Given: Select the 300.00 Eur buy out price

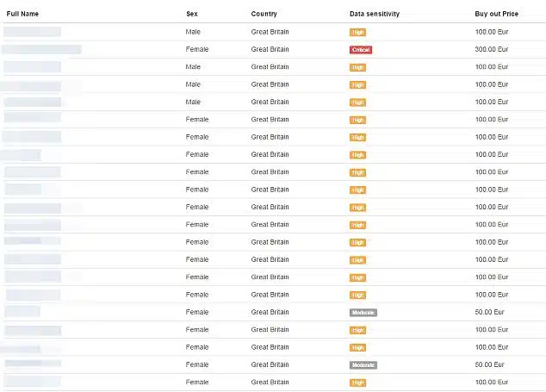Looking at the screenshot, I should [x=492, y=49].
